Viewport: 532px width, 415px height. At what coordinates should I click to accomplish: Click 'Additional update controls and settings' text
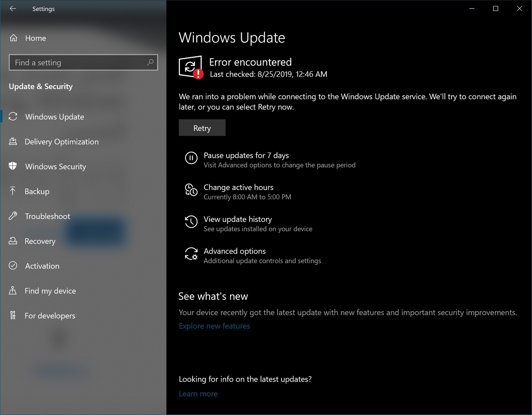pyautogui.click(x=262, y=261)
